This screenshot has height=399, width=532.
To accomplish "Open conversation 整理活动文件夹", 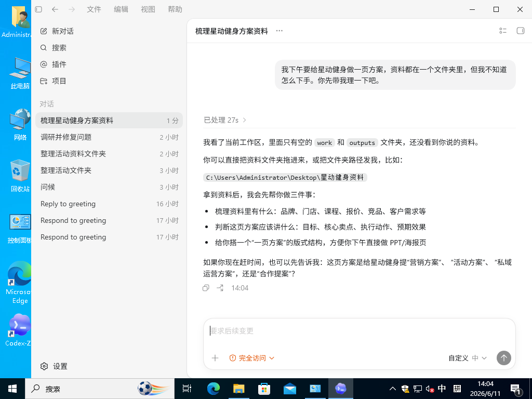I will [x=109, y=170].
